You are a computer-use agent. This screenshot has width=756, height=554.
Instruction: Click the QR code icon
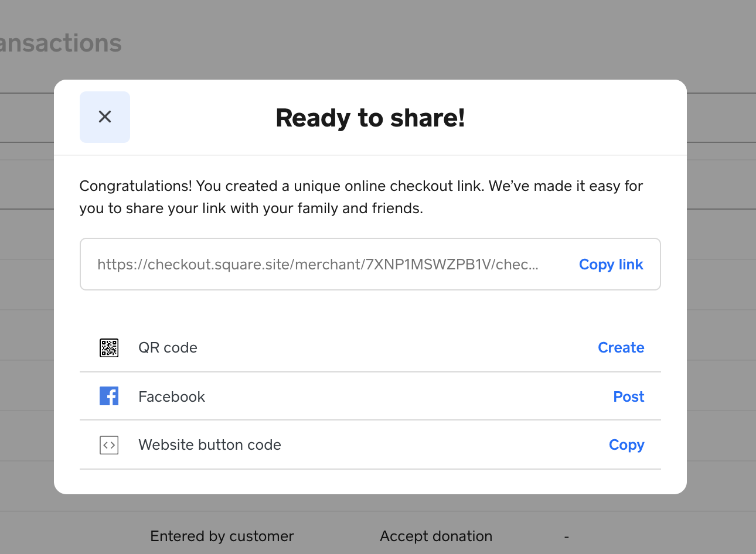coord(109,348)
